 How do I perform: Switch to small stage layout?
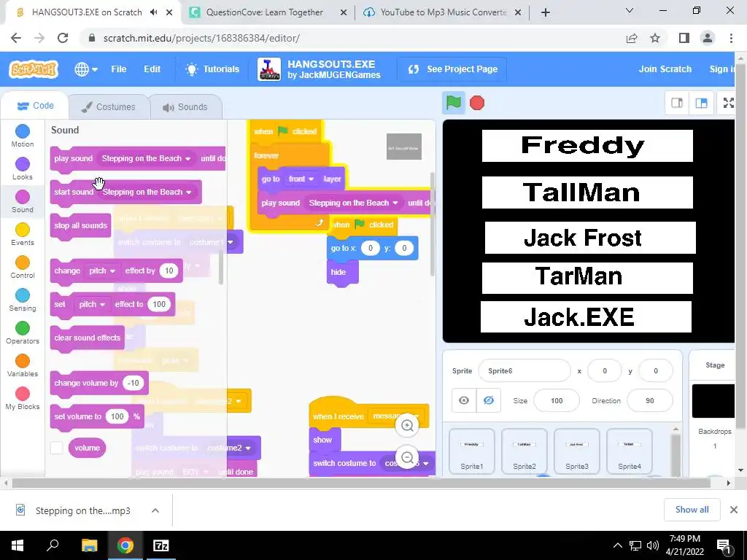(677, 103)
